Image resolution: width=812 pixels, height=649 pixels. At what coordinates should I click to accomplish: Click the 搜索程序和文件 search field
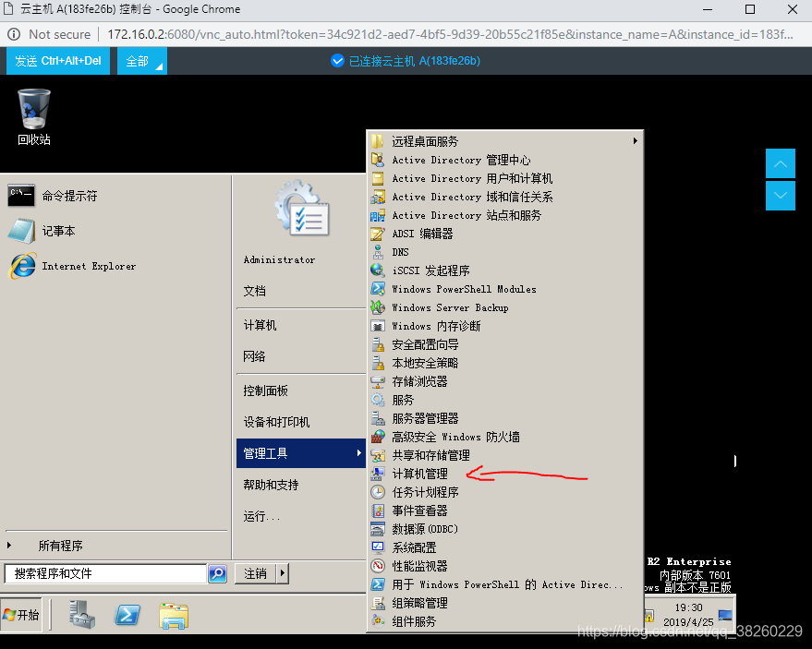[105, 573]
